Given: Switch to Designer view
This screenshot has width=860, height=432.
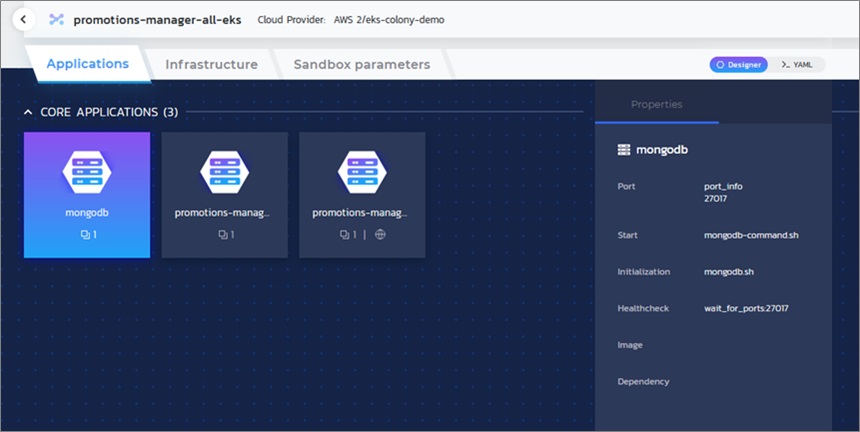Looking at the screenshot, I should point(739,65).
